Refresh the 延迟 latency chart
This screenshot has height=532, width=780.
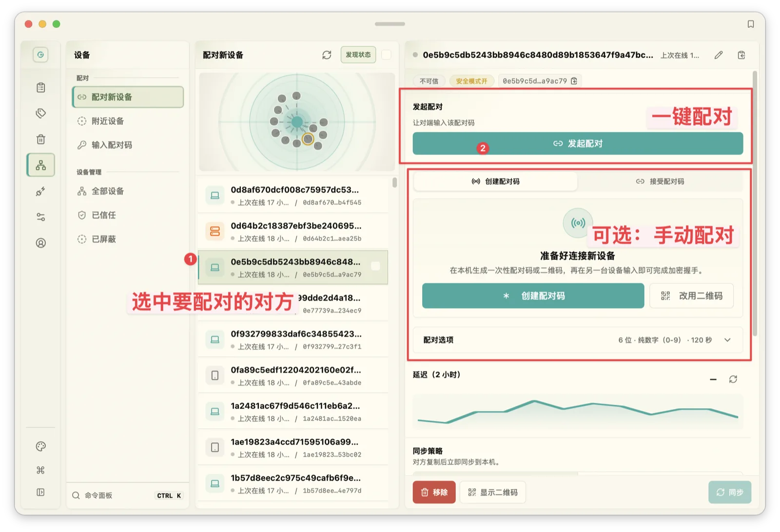click(x=733, y=379)
